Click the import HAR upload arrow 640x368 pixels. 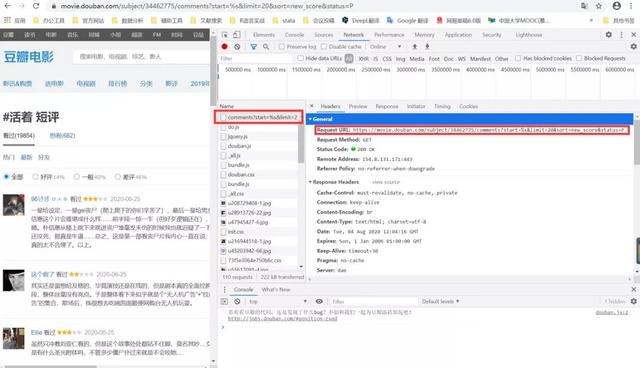(415, 47)
